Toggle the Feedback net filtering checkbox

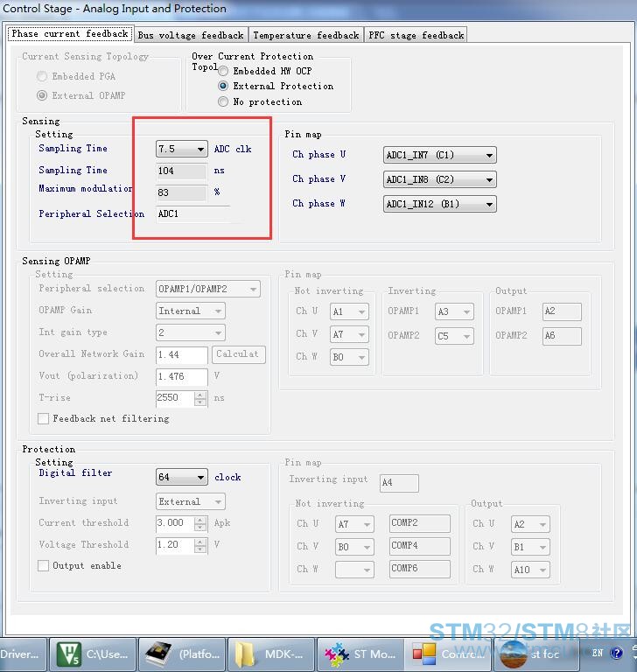43,419
